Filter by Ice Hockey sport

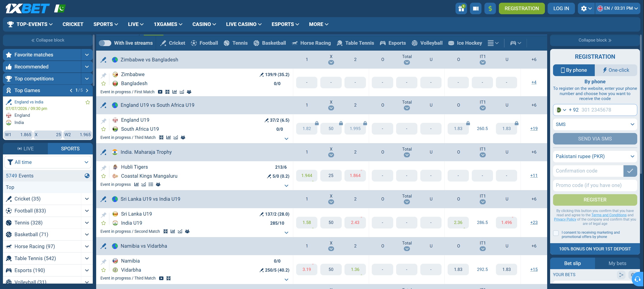(465, 43)
